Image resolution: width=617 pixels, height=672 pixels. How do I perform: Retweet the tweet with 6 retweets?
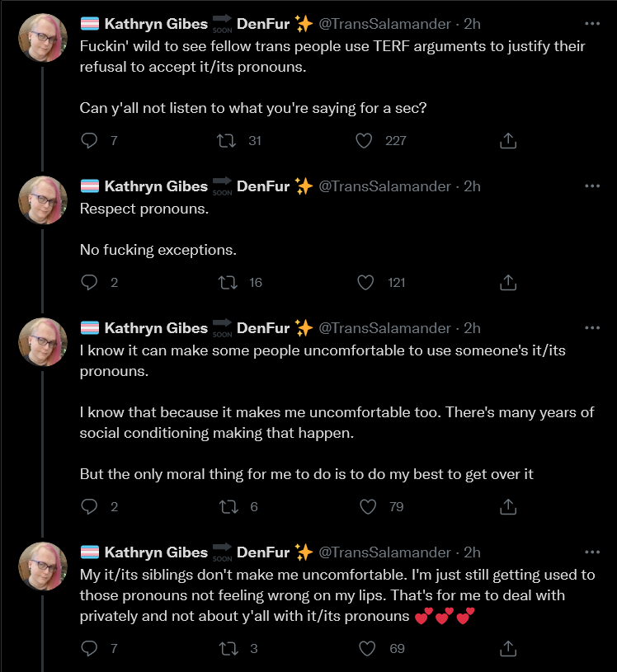click(228, 506)
